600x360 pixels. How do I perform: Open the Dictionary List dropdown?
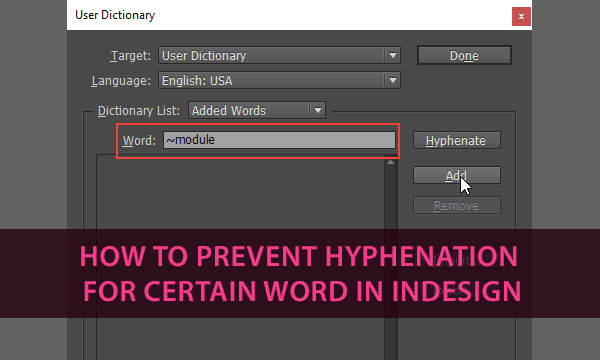[x=257, y=110]
